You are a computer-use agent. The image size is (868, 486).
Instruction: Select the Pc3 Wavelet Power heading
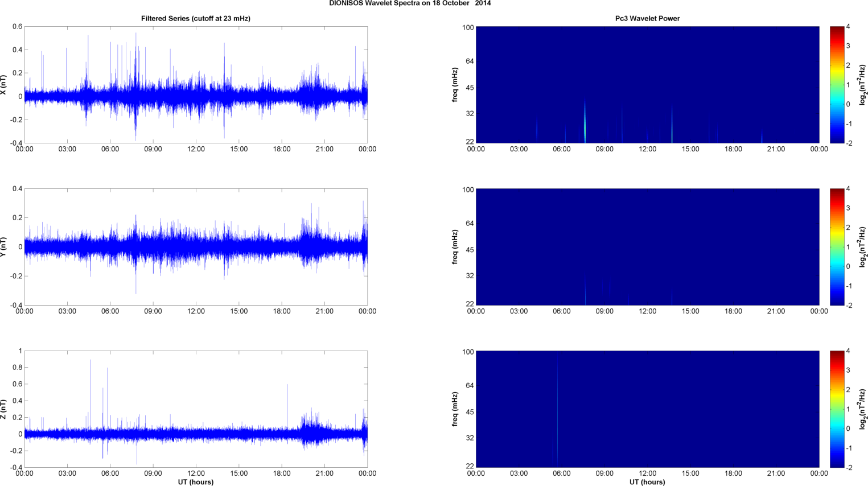point(647,19)
